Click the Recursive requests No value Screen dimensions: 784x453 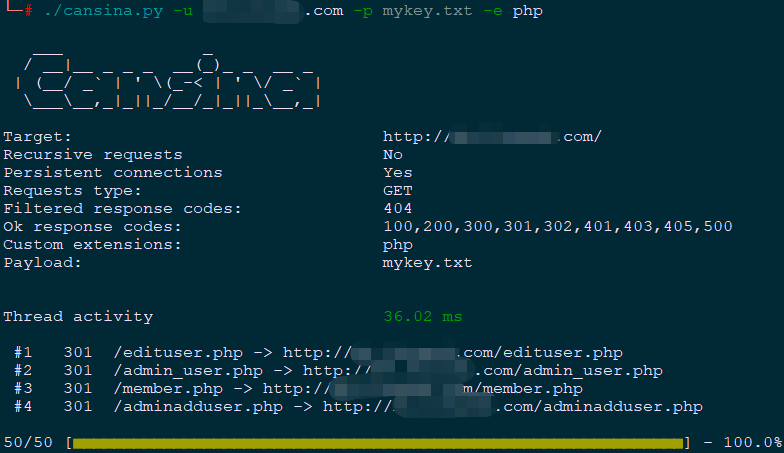pos(393,155)
